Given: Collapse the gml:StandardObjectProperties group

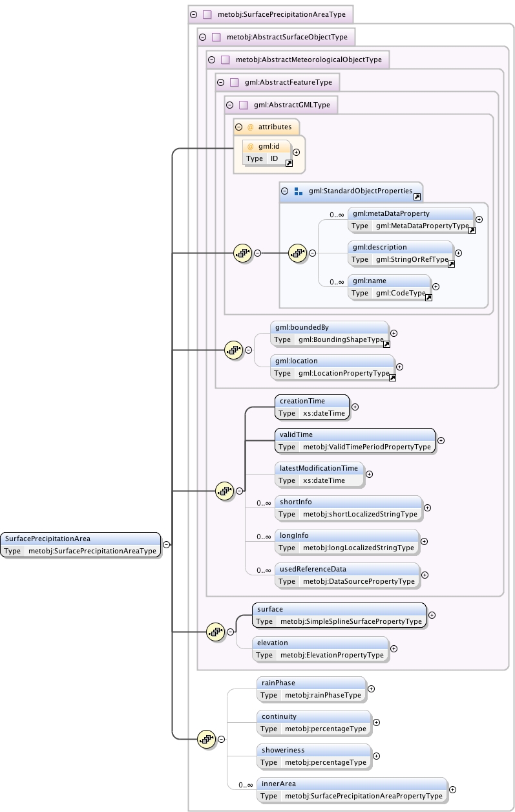Looking at the screenshot, I should [284, 191].
